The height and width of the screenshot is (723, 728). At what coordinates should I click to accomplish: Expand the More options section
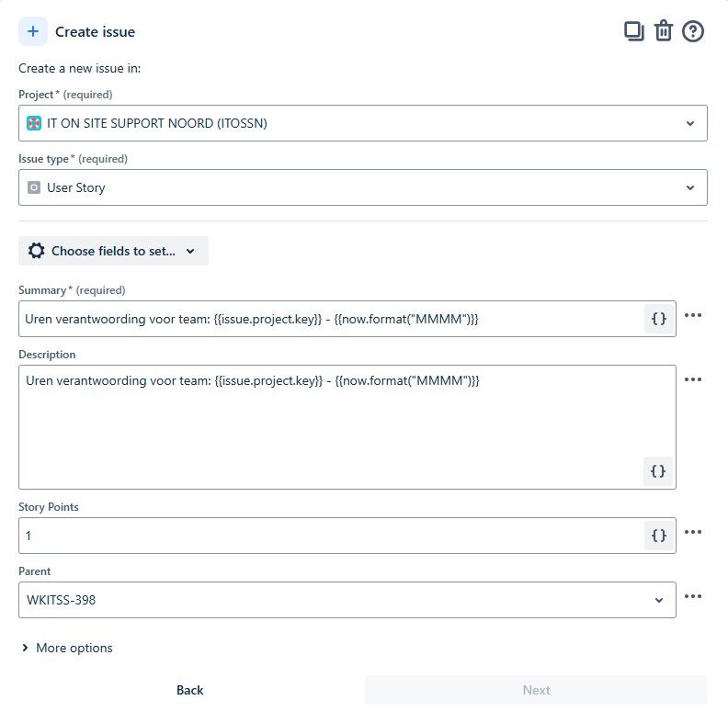click(67, 648)
